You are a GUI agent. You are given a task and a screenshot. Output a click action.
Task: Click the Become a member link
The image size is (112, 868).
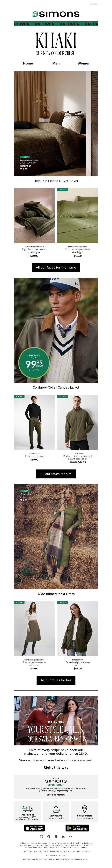(56, 795)
